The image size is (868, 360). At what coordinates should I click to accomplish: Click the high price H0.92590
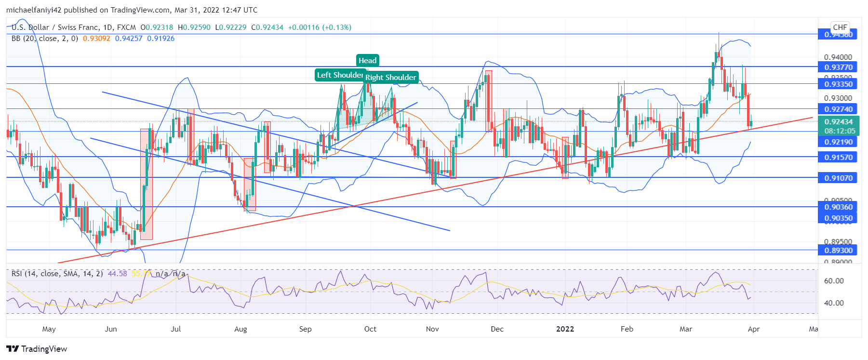194,27
